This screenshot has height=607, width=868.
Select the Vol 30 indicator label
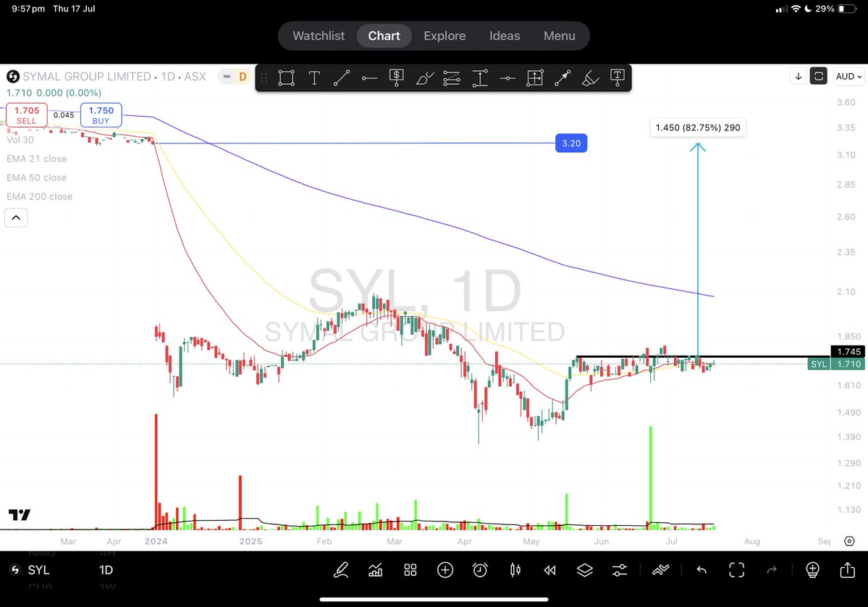point(20,140)
